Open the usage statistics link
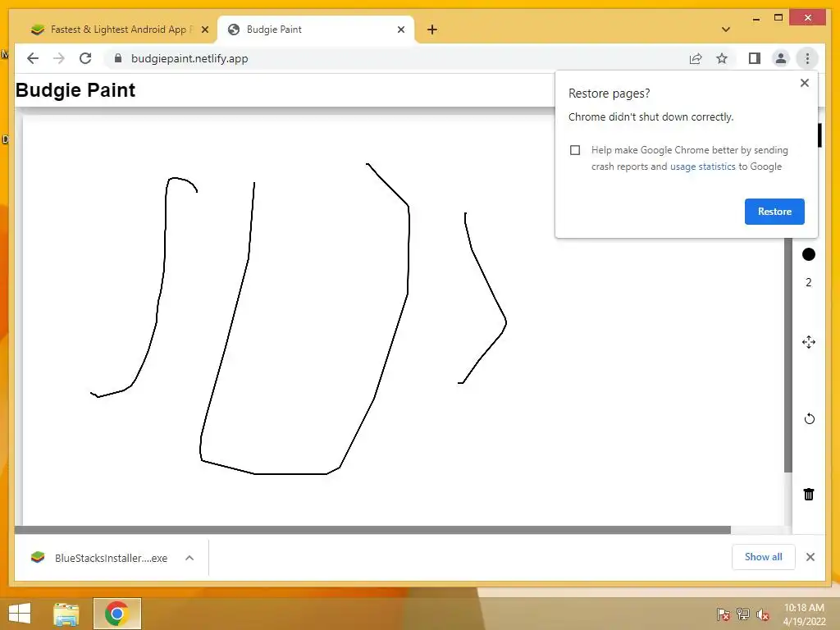Screen dimensions: 840x630 click(702, 167)
